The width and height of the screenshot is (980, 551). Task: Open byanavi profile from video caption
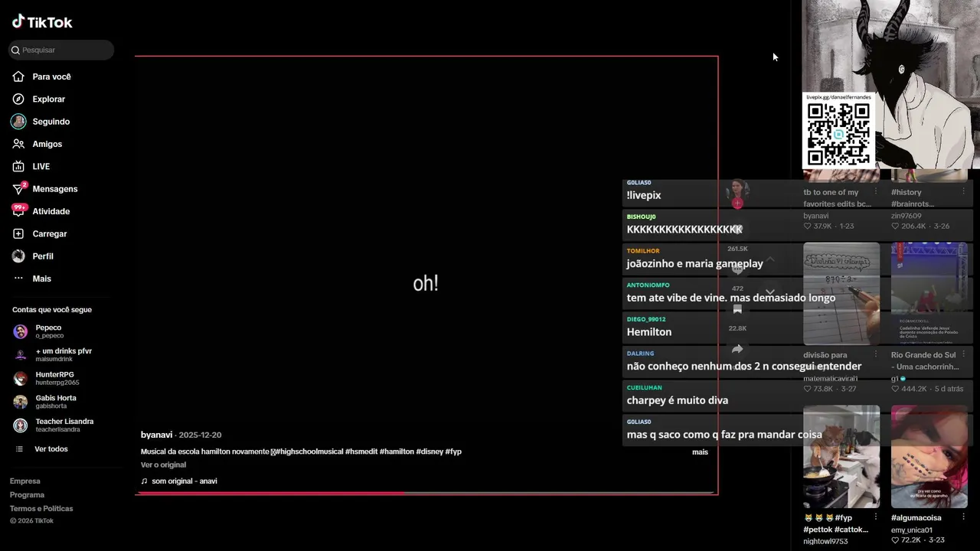coord(156,435)
